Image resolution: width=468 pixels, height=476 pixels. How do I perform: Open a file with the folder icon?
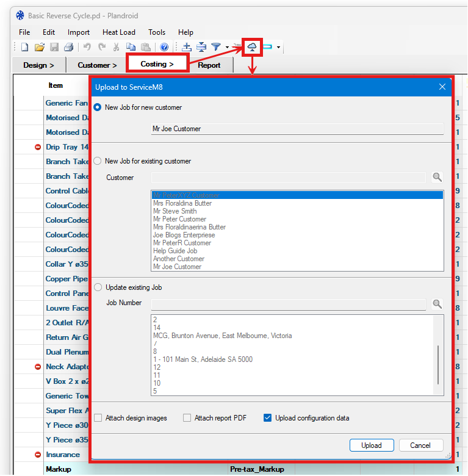click(40, 47)
